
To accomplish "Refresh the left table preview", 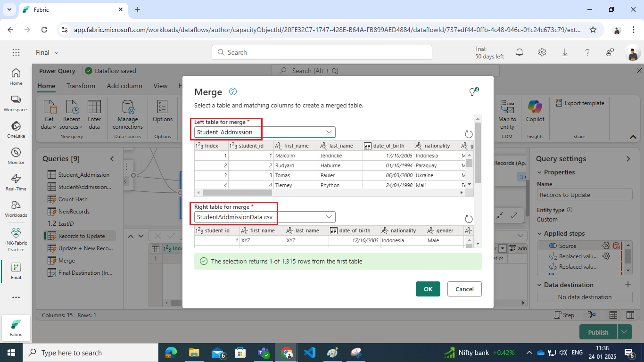I will (x=469, y=134).
